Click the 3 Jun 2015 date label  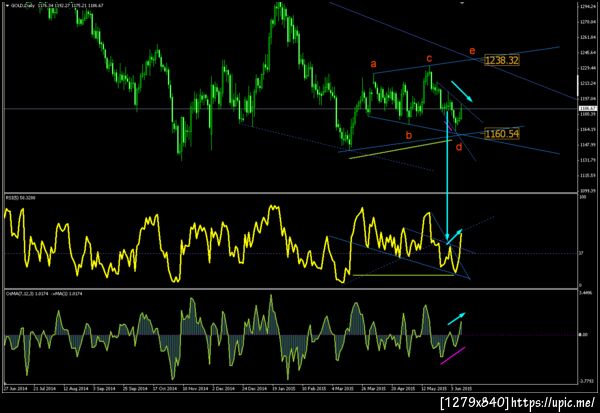(x=461, y=389)
